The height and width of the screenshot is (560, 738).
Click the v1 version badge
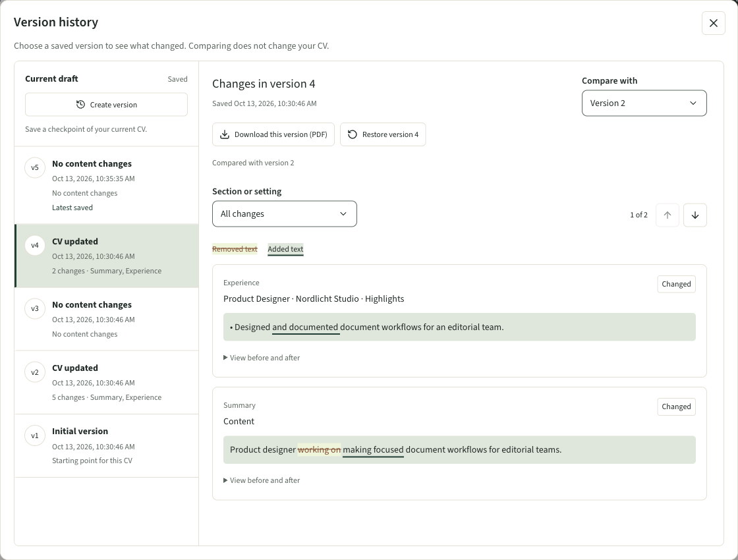tap(35, 435)
